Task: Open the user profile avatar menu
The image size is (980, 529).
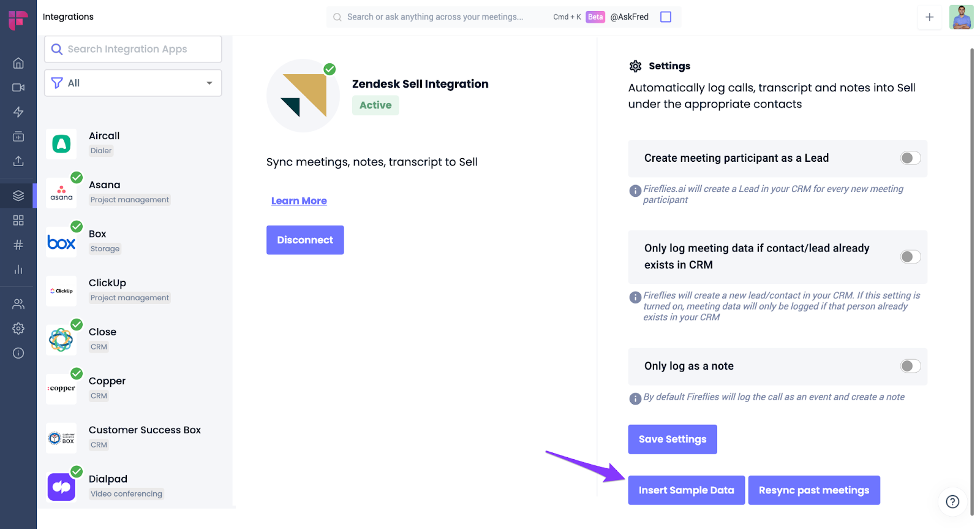Action: pos(961,17)
